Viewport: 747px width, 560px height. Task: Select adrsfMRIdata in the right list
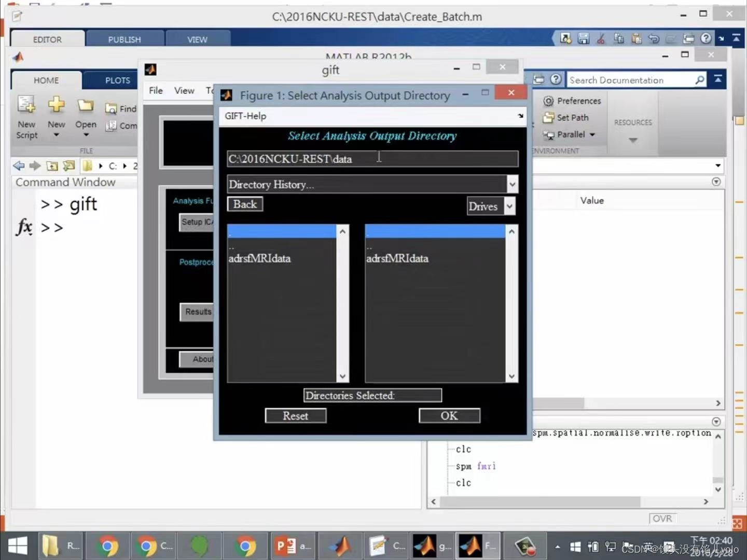pyautogui.click(x=397, y=258)
